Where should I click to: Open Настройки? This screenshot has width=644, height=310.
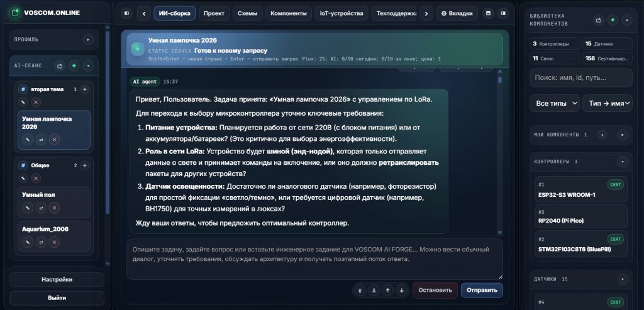(57, 280)
